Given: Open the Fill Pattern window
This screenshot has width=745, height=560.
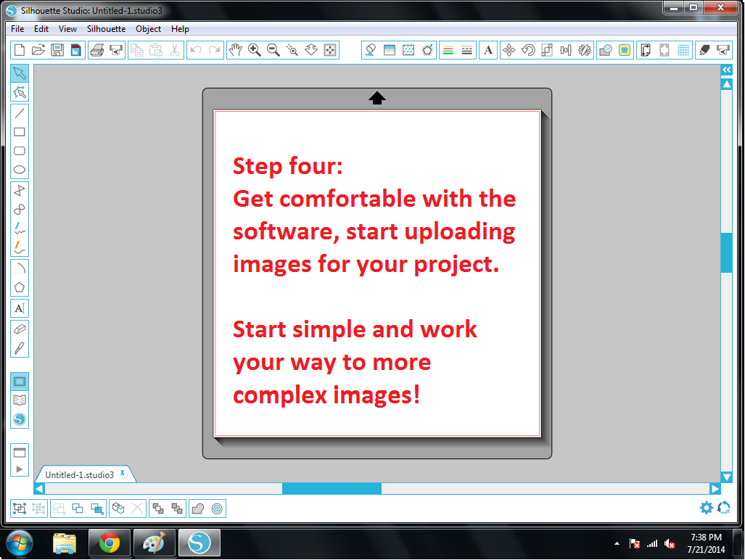Looking at the screenshot, I should coord(408,50).
